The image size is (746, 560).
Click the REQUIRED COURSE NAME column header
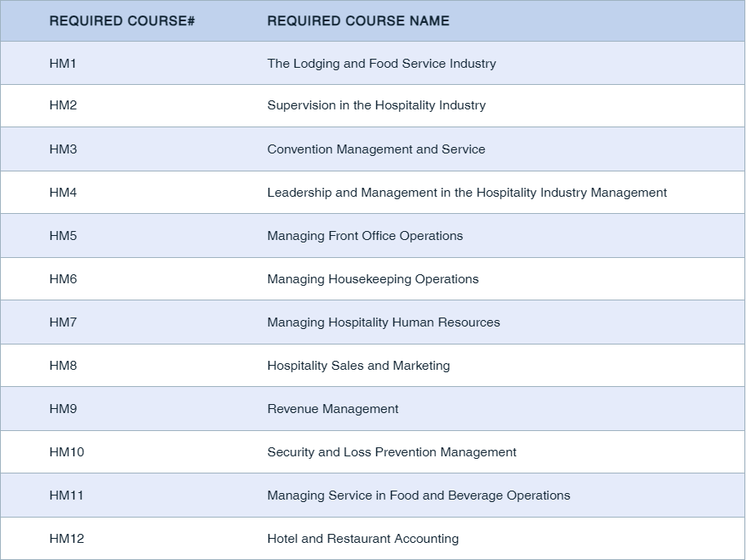tap(357, 21)
